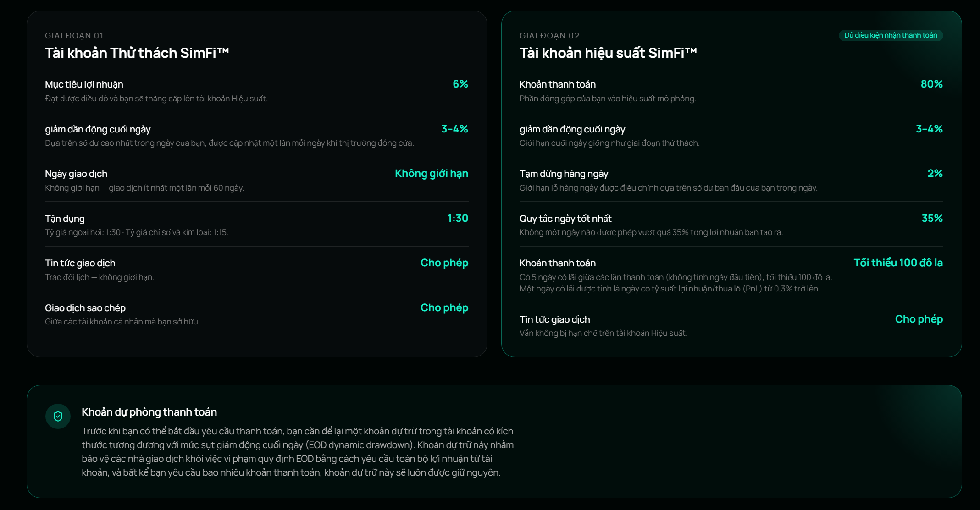
Task: Click the 35% Quy tắc ngày tốt nhất value
Action: 932,218
